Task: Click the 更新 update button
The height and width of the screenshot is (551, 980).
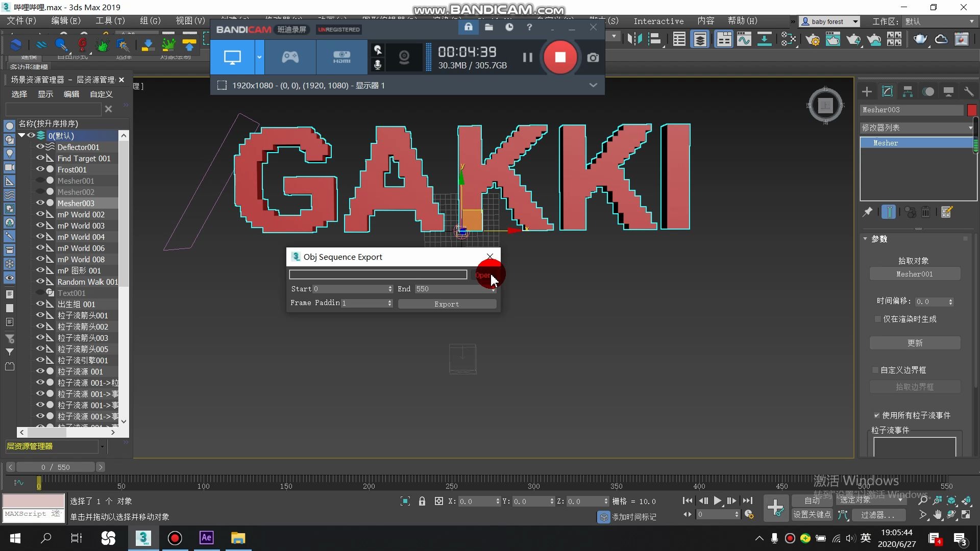Action: coord(915,343)
